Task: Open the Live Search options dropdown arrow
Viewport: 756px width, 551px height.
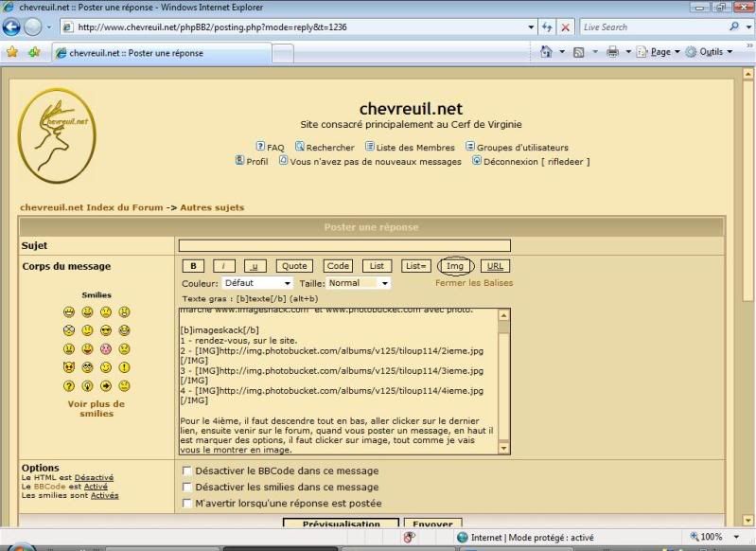Action: [x=748, y=27]
